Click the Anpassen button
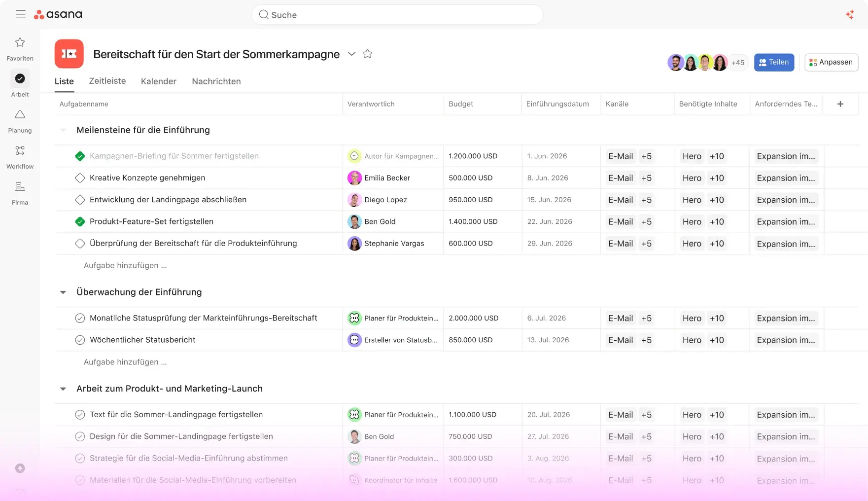Screen dimensions: 868x501 832,63
